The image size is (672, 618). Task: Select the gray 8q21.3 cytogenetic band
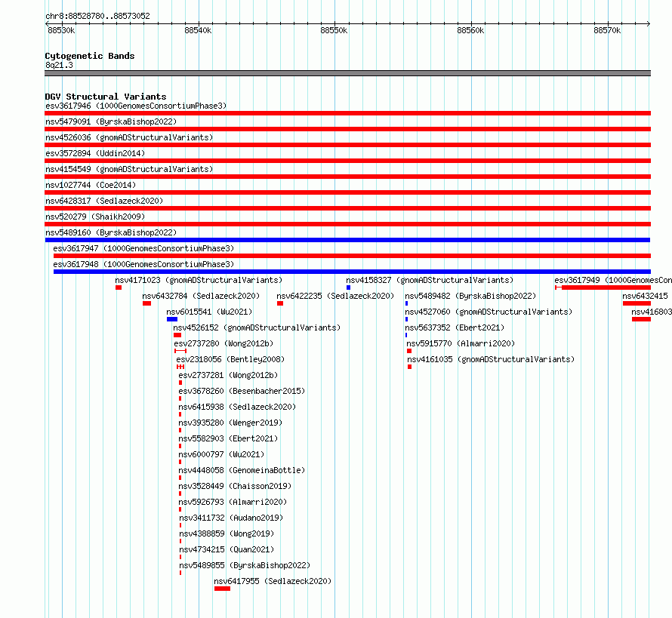tap(347, 73)
